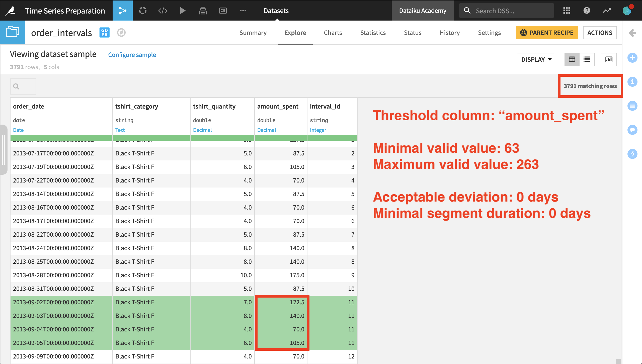Open amount_spent column header menu
This screenshot has height=364, width=642.
(278, 107)
